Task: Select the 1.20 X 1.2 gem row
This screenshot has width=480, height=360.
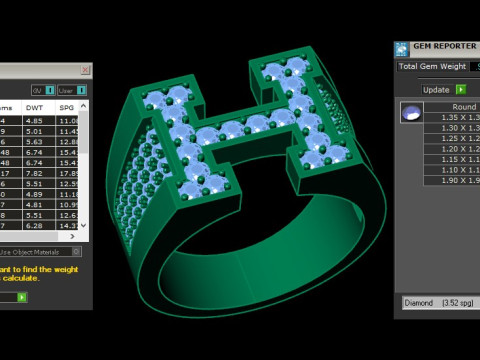Action: click(452, 149)
